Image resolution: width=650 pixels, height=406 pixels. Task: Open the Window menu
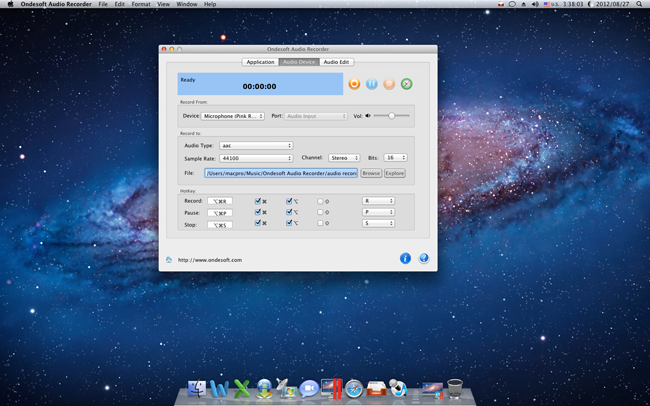pyautogui.click(x=187, y=4)
